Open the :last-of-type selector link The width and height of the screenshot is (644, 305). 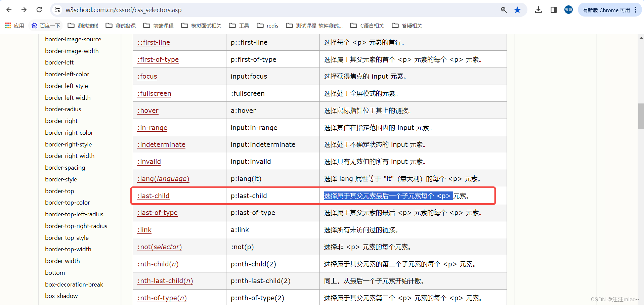click(x=157, y=213)
